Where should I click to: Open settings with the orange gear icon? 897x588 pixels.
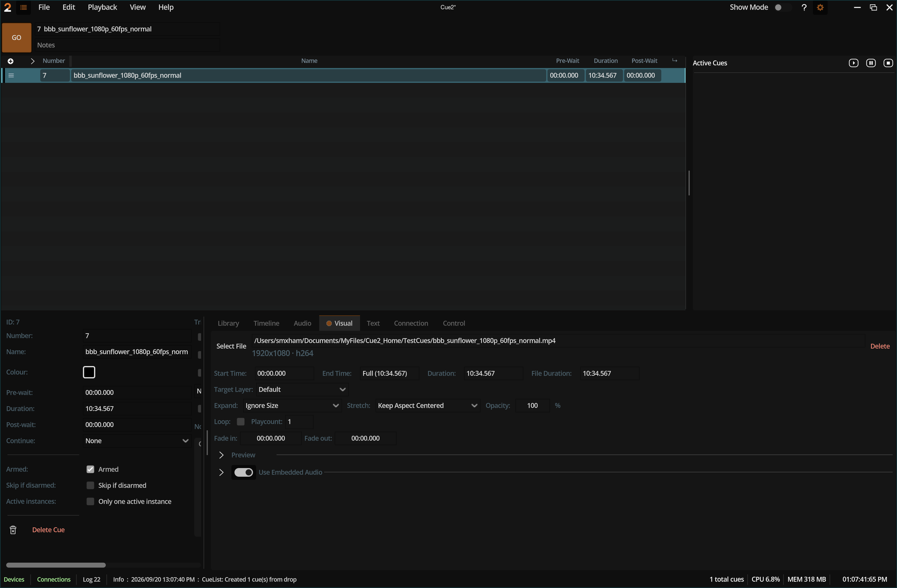point(820,7)
